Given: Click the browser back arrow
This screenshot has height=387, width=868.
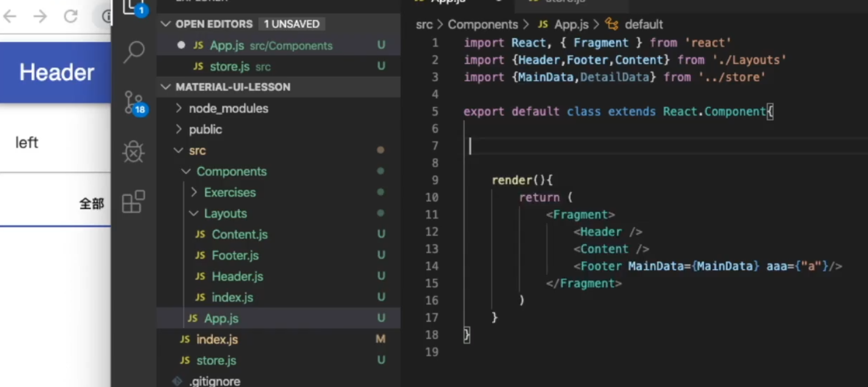Looking at the screenshot, I should click(x=9, y=16).
